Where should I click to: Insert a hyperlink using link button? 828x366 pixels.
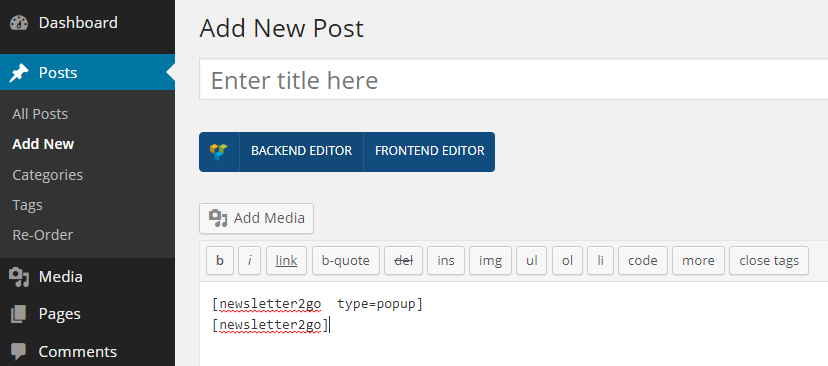click(x=286, y=260)
